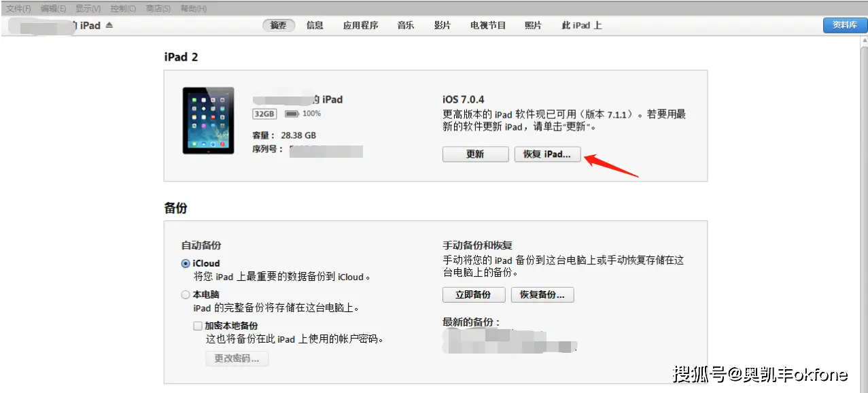Switch to the 照片 tab

534,25
